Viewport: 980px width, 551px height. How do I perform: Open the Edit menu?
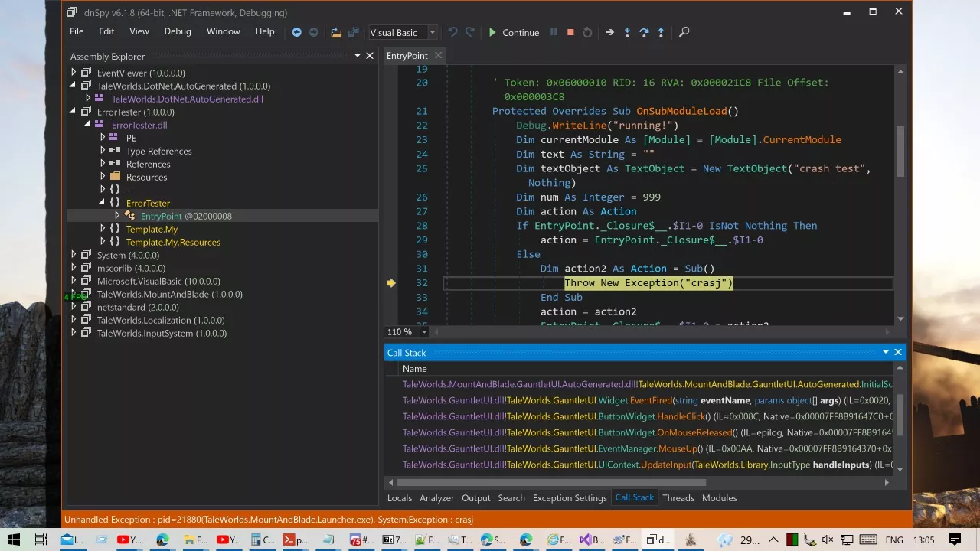[106, 31]
